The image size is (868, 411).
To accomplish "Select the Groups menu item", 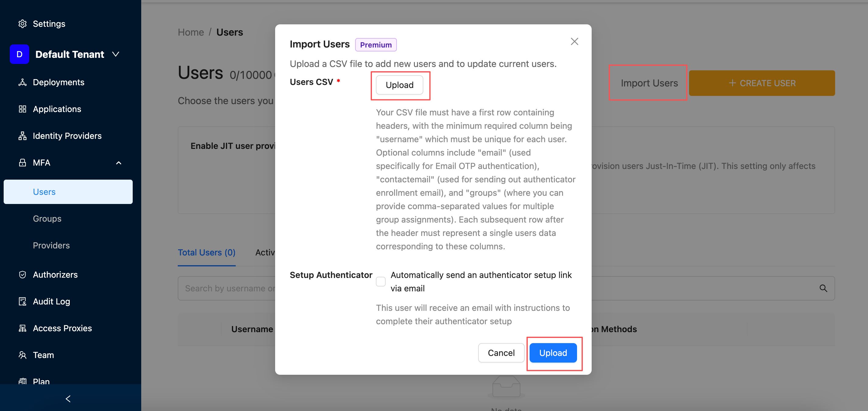I will [47, 219].
